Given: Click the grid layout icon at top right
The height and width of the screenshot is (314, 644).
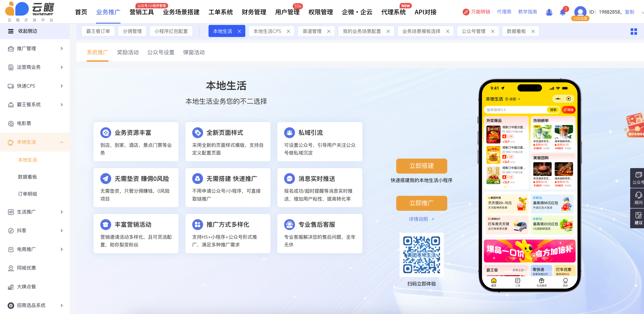Looking at the screenshot, I should [x=634, y=32].
